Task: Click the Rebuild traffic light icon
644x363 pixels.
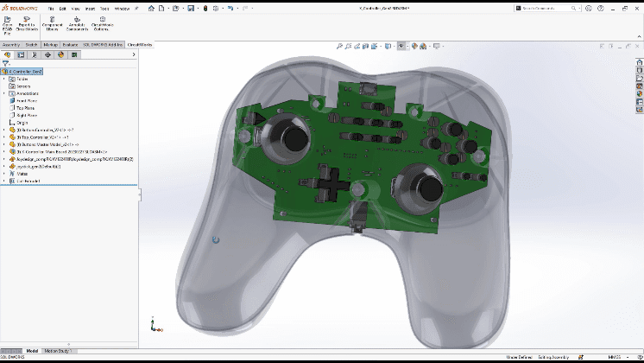Action: pyautogui.click(x=205, y=9)
